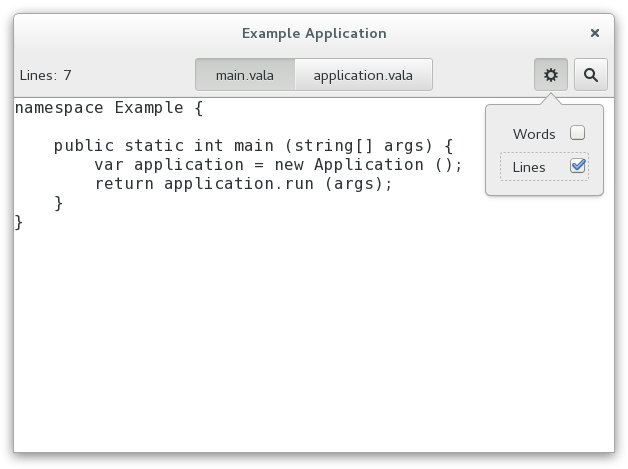
Task: Switch to the main.vala tab
Action: click(x=245, y=75)
